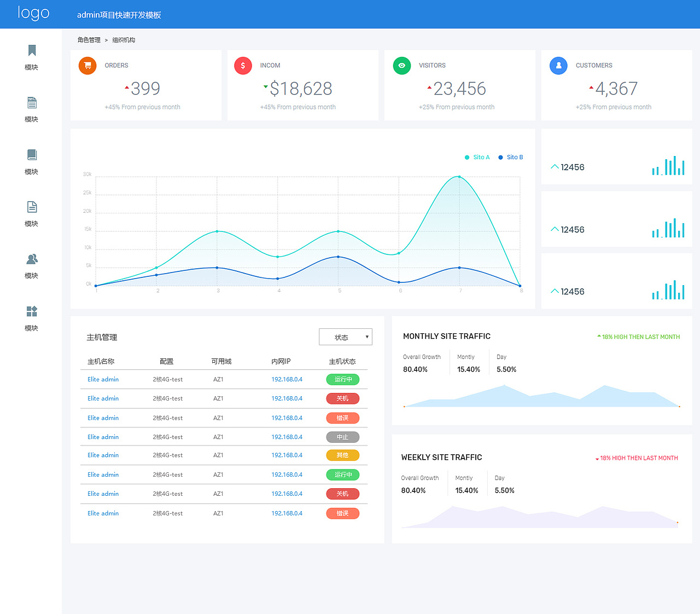
Task: Click 192.168.0.4 in the 中止 row
Action: pyautogui.click(x=287, y=437)
